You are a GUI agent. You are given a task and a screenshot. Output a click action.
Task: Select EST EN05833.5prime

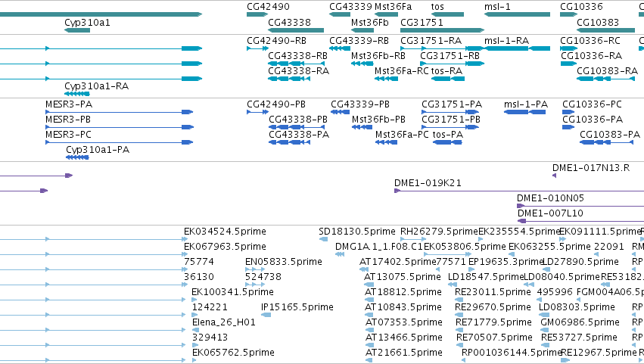pyautogui.click(x=284, y=262)
